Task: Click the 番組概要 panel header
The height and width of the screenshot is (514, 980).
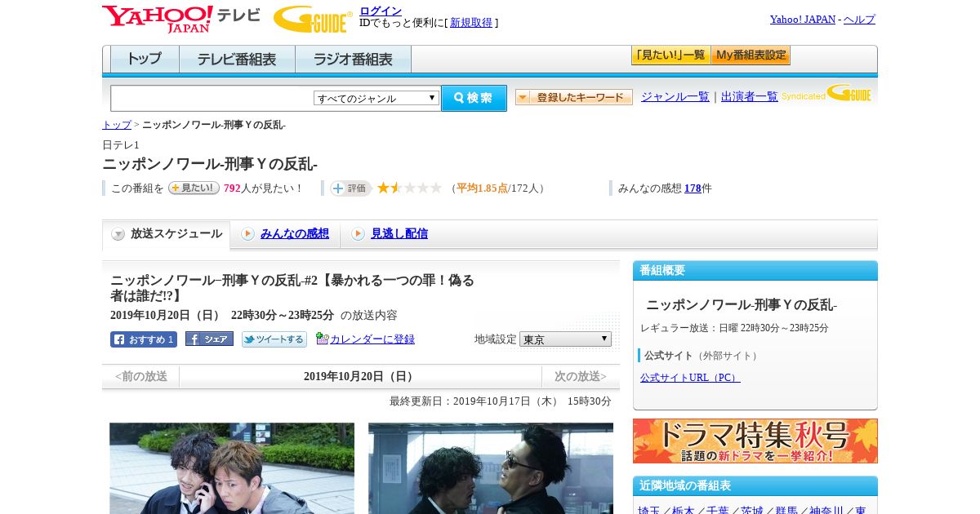Action: click(755, 271)
